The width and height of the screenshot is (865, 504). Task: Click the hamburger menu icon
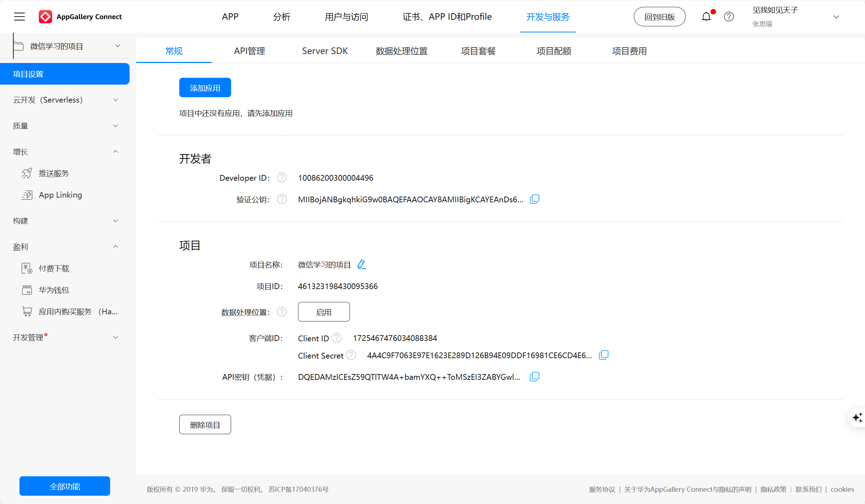coord(19,17)
